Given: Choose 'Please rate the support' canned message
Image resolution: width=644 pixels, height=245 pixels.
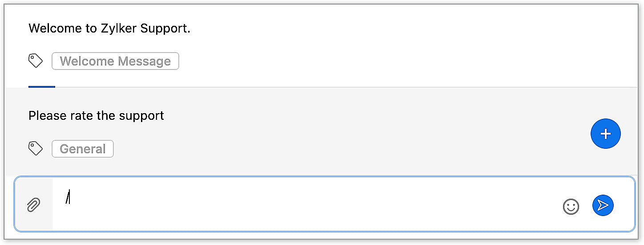Looking at the screenshot, I should point(96,116).
